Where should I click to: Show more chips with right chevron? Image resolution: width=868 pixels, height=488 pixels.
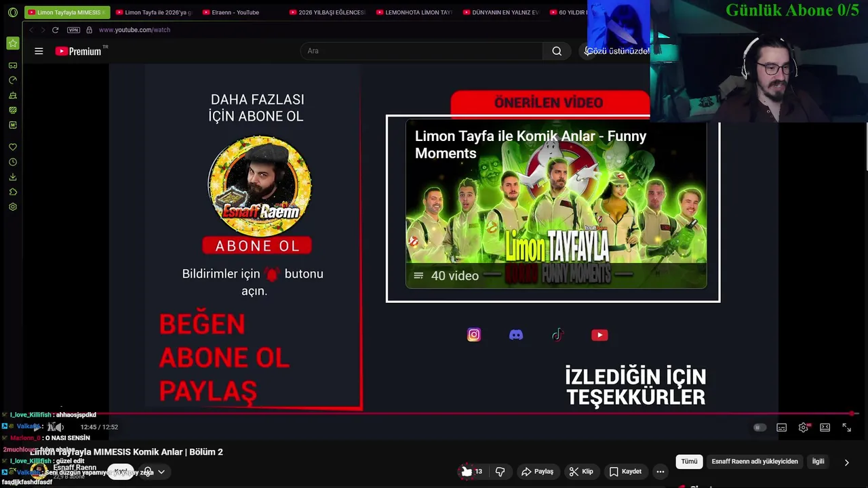(846, 462)
